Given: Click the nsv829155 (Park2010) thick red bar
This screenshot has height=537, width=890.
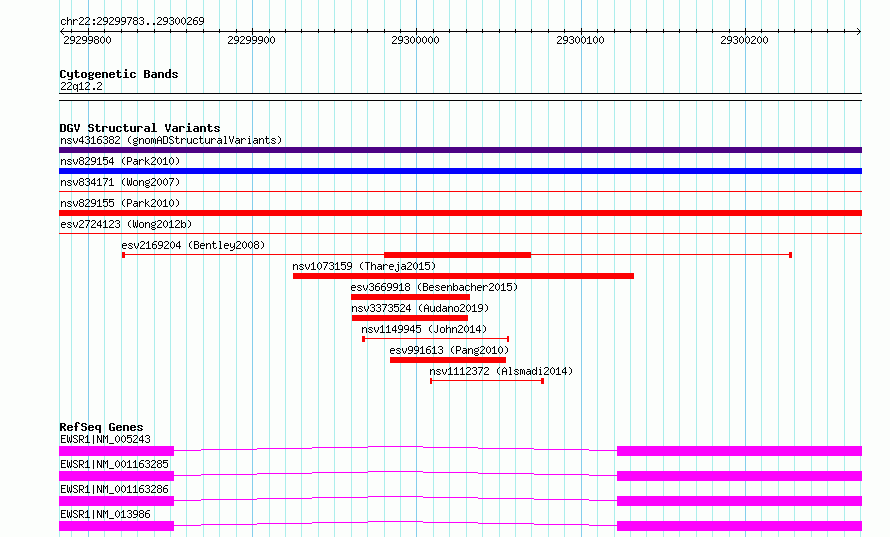Looking at the screenshot, I should point(460,213).
